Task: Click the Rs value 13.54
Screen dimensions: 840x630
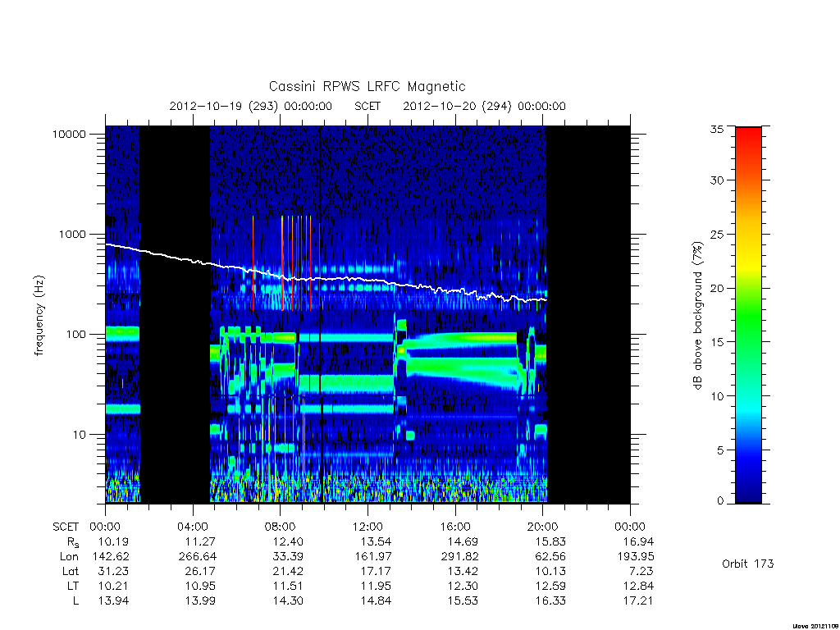Action: [376, 541]
